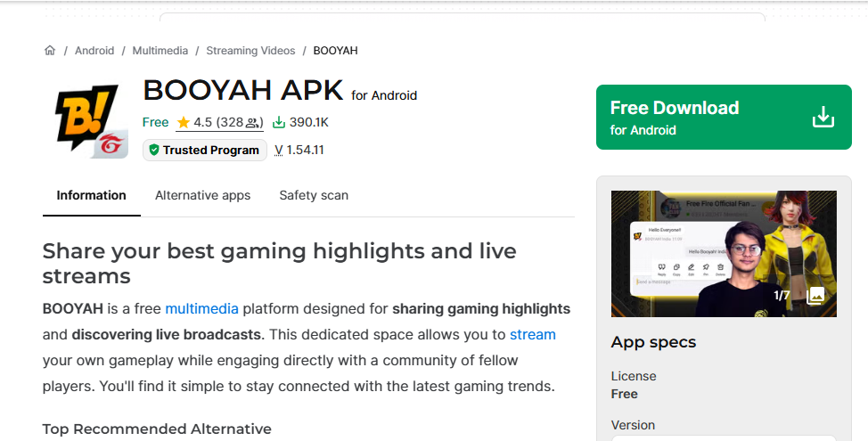This screenshot has width=868, height=441.
Task: Click the yellow star rating icon
Action: pos(183,123)
